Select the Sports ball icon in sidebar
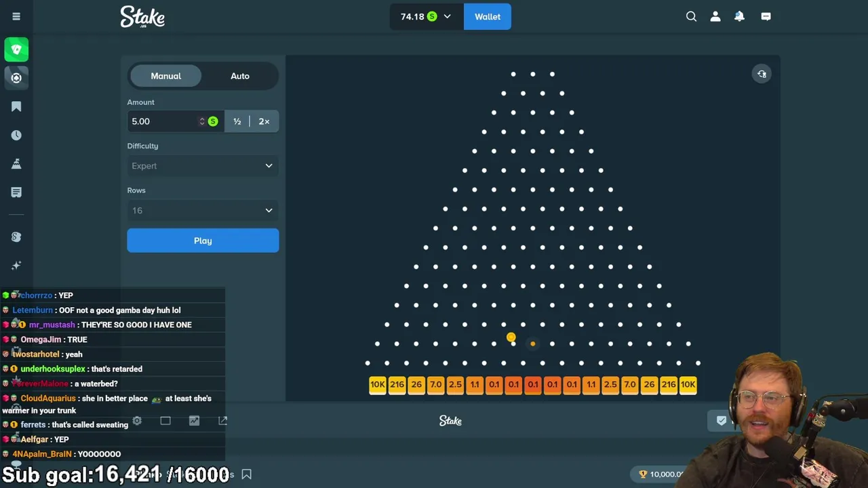Image resolution: width=868 pixels, height=488 pixels. [16, 78]
